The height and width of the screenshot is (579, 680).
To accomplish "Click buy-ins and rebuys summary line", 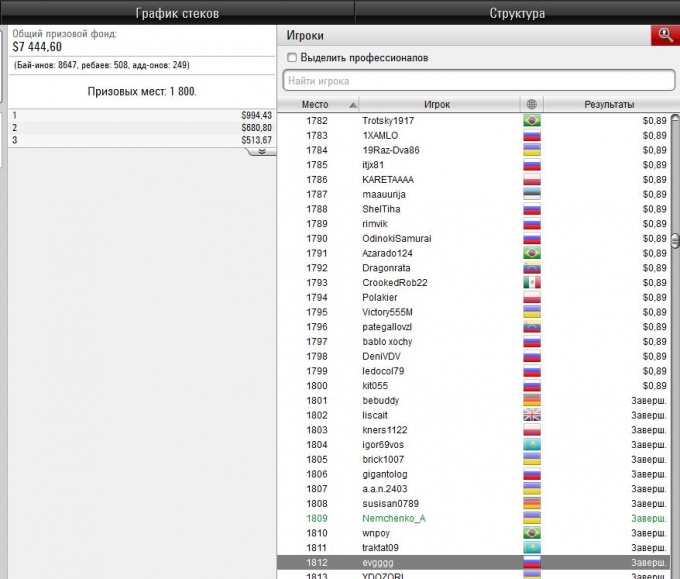I will point(101,65).
